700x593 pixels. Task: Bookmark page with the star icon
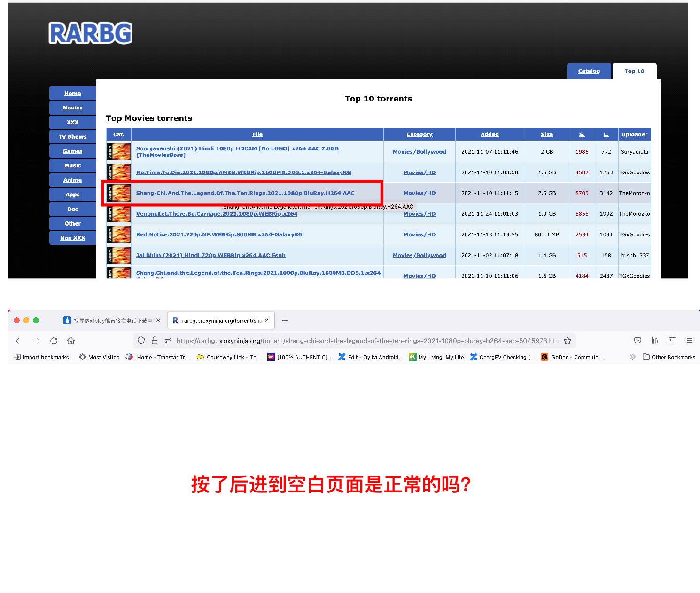point(568,341)
